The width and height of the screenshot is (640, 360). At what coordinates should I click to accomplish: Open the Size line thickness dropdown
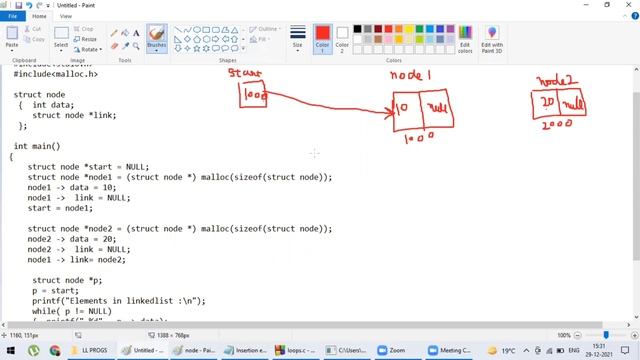point(298,39)
